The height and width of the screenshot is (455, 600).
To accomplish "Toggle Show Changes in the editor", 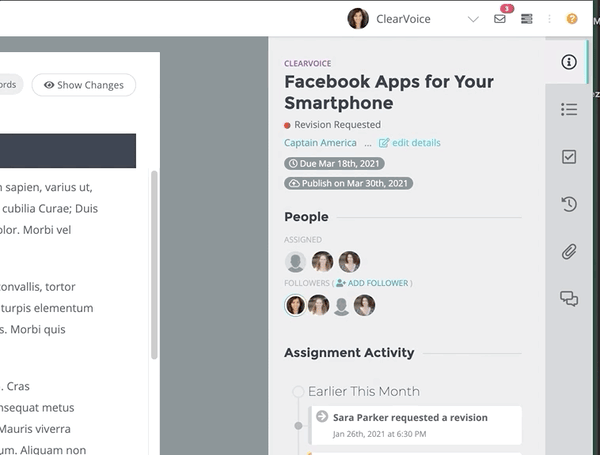I will [84, 85].
